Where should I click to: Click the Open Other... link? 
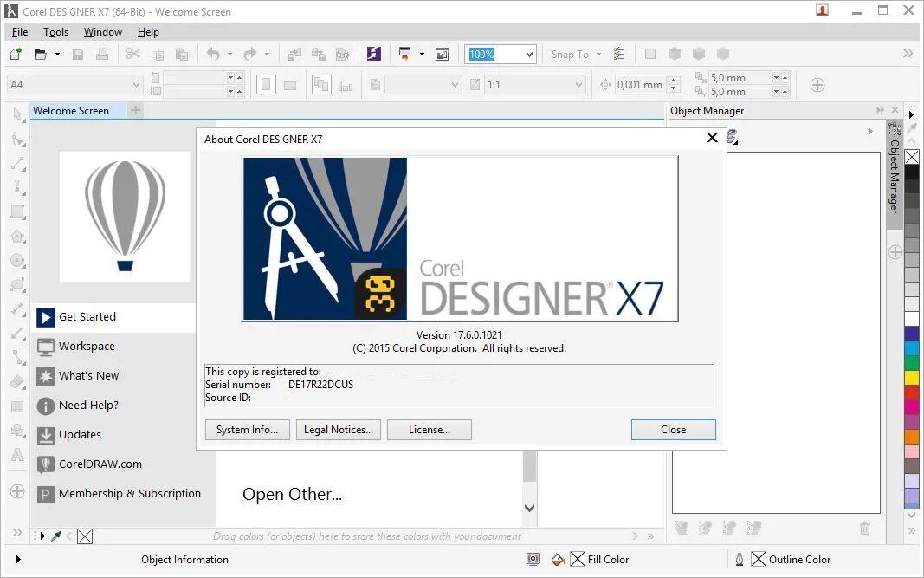pos(292,494)
